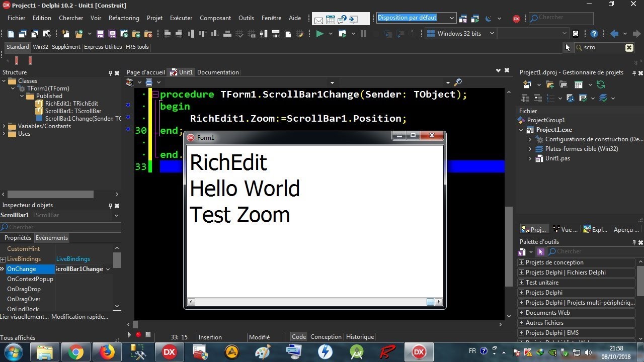Image resolution: width=644 pixels, height=362 pixels.
Task: Click the Chrome icon in Windows taskbar
Action: (x=75, y=352)
